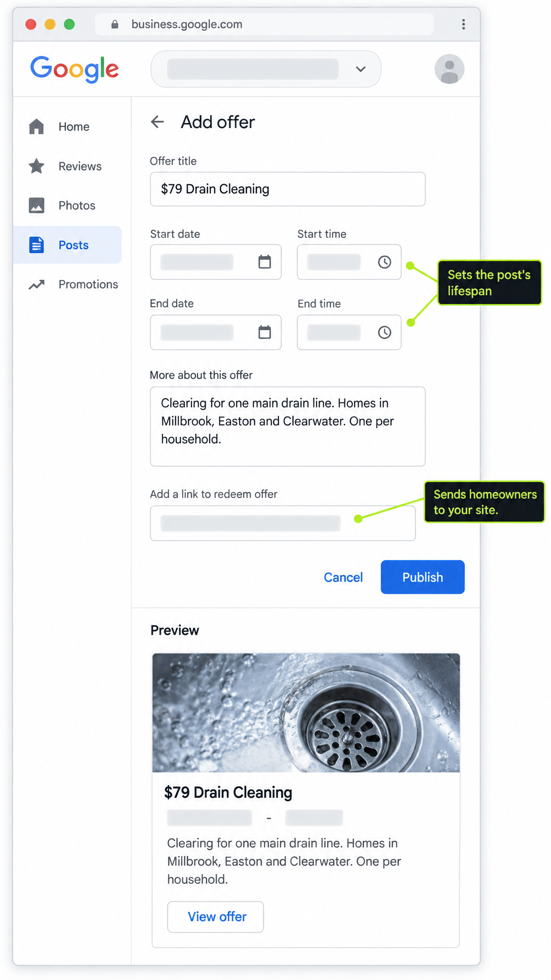The height and width of the screenshot is (980, 551).
Task: Click the End date input field
Action: [216, 333]
